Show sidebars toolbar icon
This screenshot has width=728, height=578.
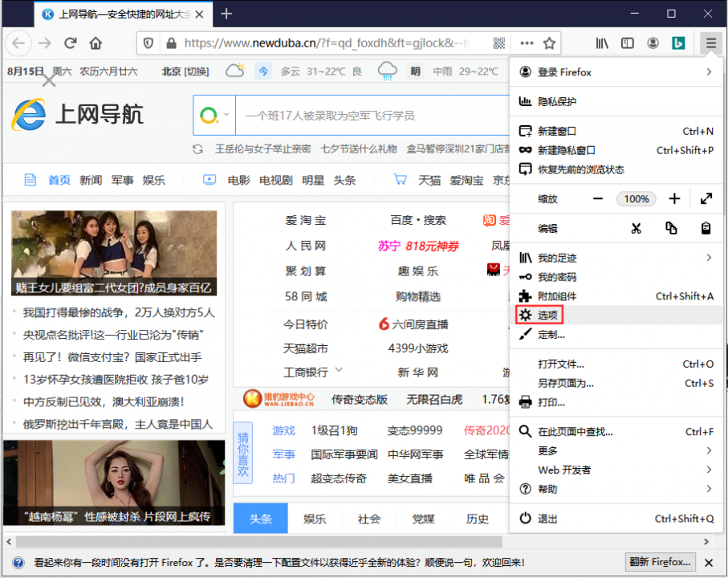627,43
